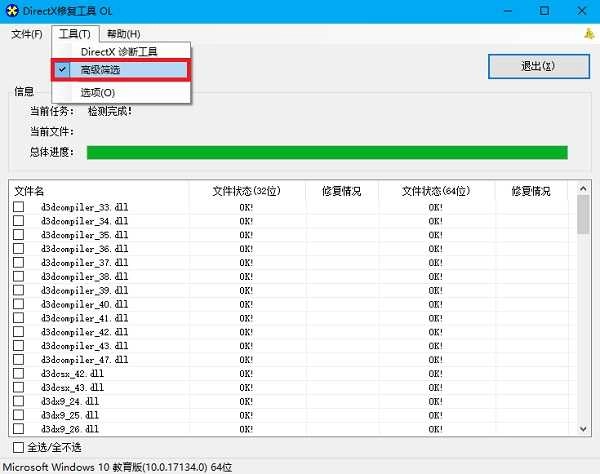Select the d3dcsx_42.dll row checkbox
600x474 pixels.
pos(18,373)
